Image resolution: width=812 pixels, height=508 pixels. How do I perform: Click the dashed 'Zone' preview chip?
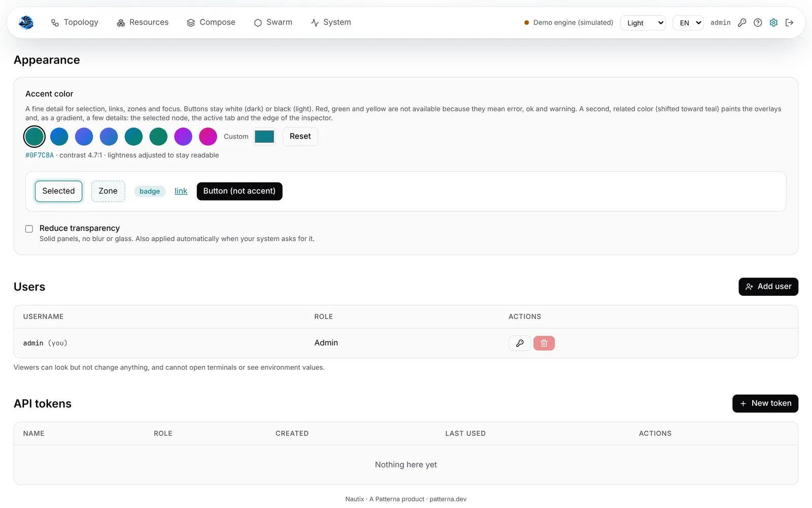(108, 191)
